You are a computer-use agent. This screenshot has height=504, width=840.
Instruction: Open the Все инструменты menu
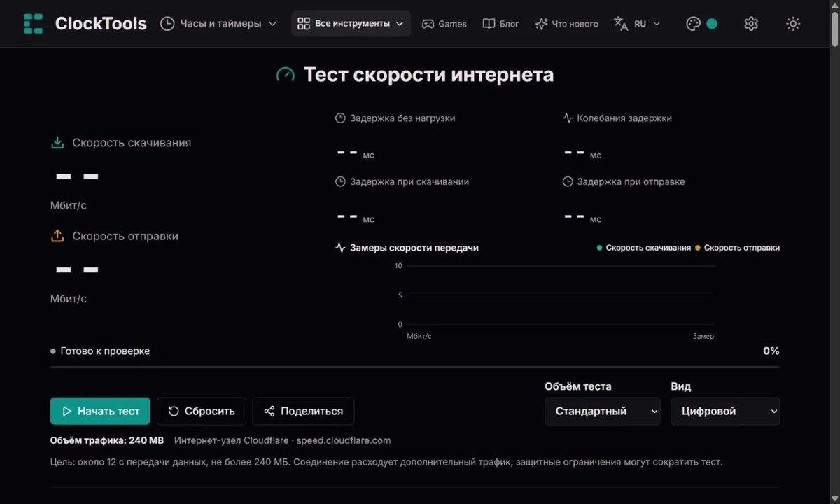[351, 23]
